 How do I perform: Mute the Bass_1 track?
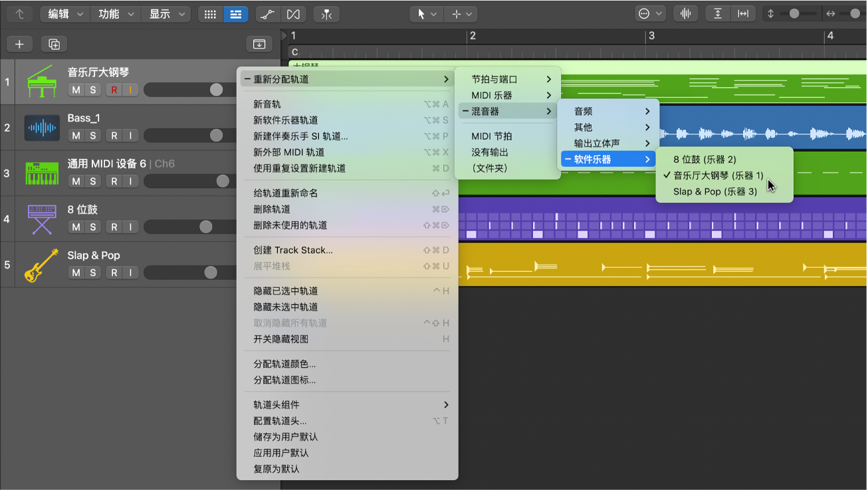coord(76,136)
